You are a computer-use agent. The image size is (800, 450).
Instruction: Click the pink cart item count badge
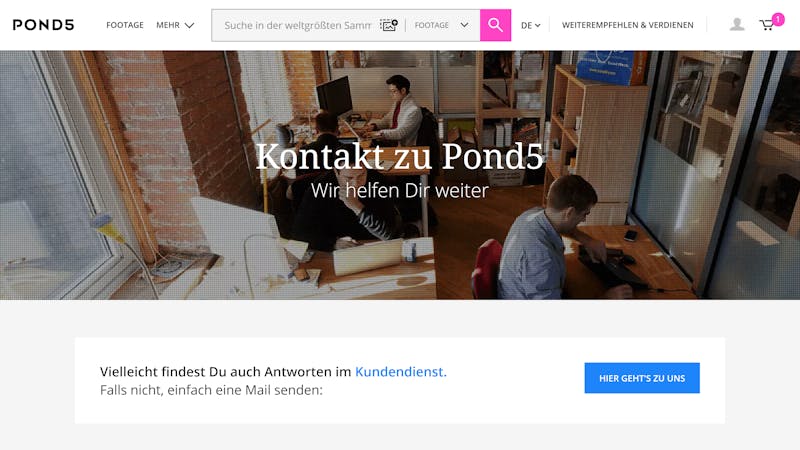coord(778,19)
